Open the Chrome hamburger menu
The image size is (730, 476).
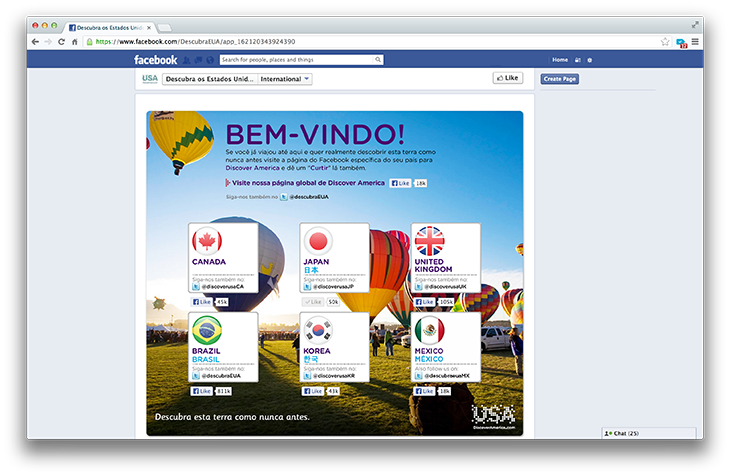(695, 42)
